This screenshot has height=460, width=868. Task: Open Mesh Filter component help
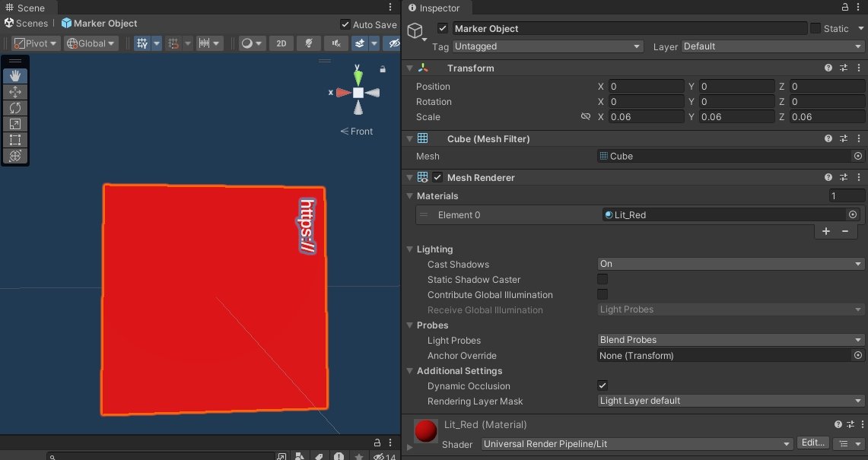[x=828, y=139]
